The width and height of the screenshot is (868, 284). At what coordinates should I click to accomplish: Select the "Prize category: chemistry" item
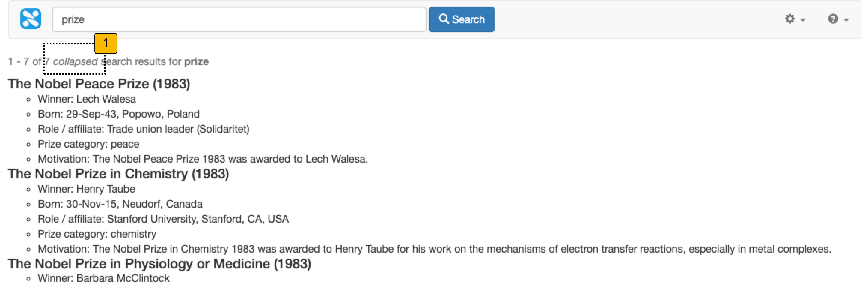pyautogui.click(x=97, y=234)
